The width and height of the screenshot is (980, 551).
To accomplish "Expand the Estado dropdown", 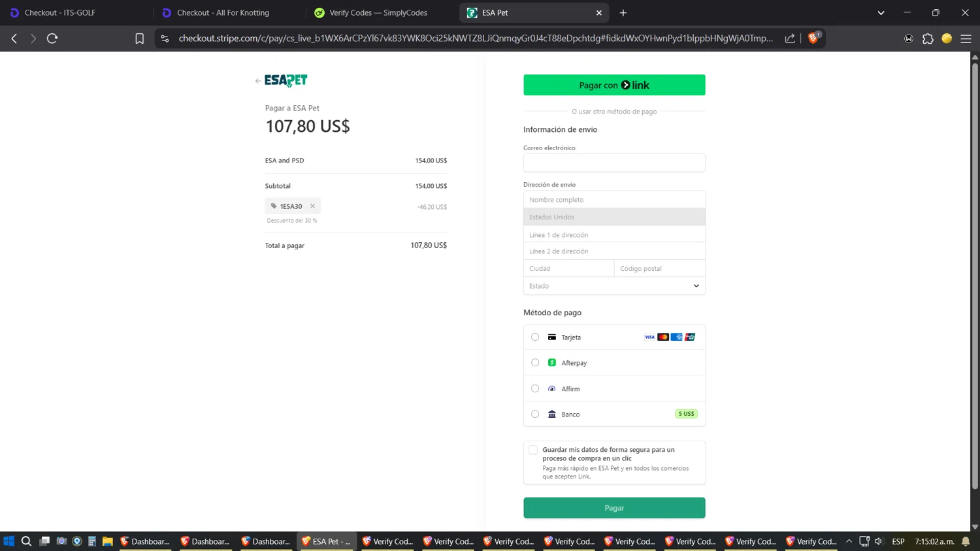I will tap(614, 286).
